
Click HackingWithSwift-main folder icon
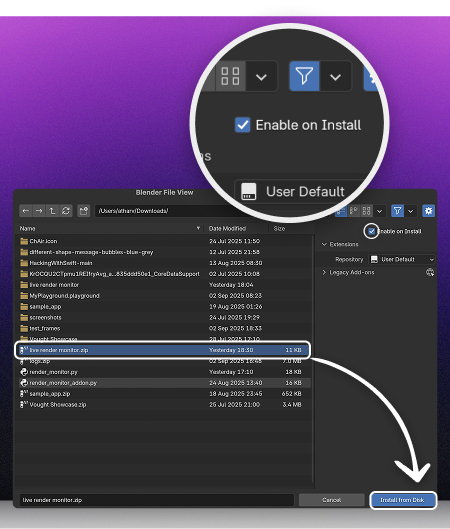(x=24, y=263)
